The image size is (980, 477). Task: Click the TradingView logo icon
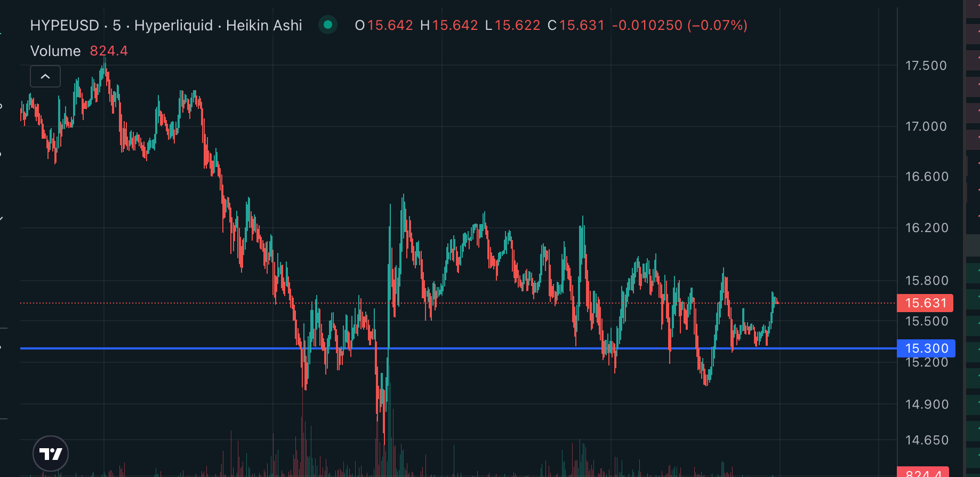point(51,454)
